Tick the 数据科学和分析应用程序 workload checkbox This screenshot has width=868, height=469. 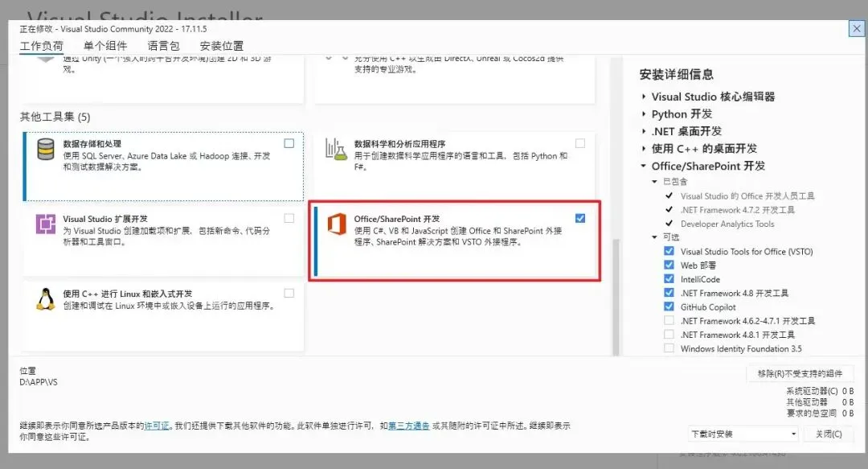coord(580,143)
